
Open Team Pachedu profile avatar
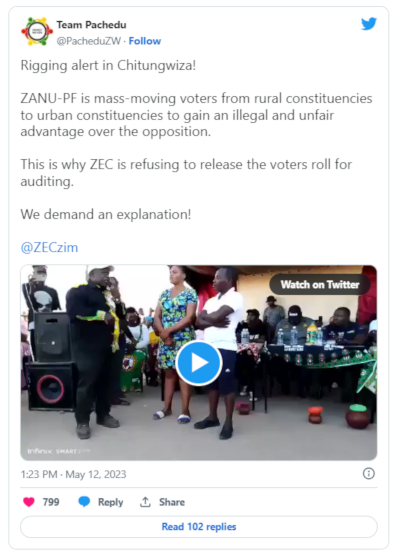point(37,31)
